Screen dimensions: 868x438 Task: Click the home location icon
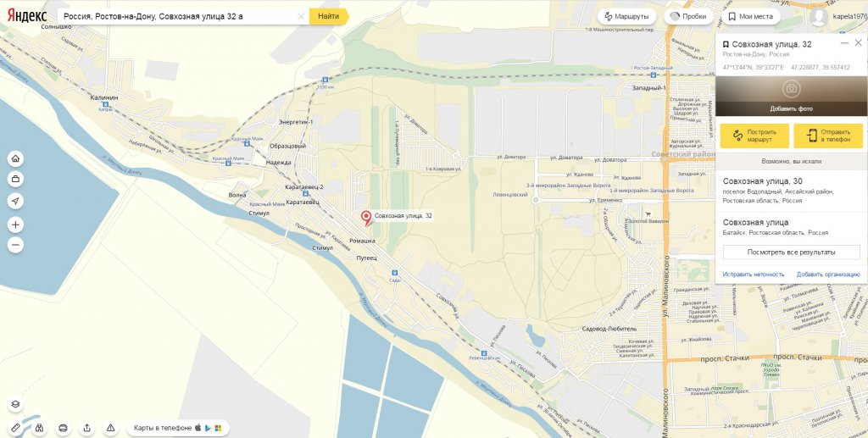point(15,159)
